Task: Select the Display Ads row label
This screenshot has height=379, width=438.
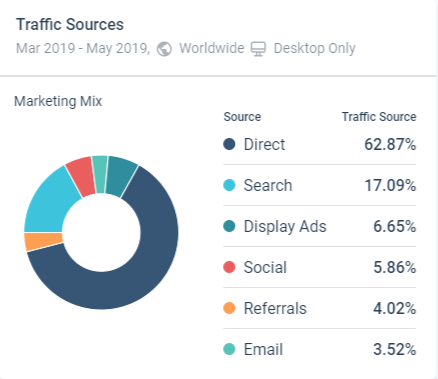Action: point(285,227)
